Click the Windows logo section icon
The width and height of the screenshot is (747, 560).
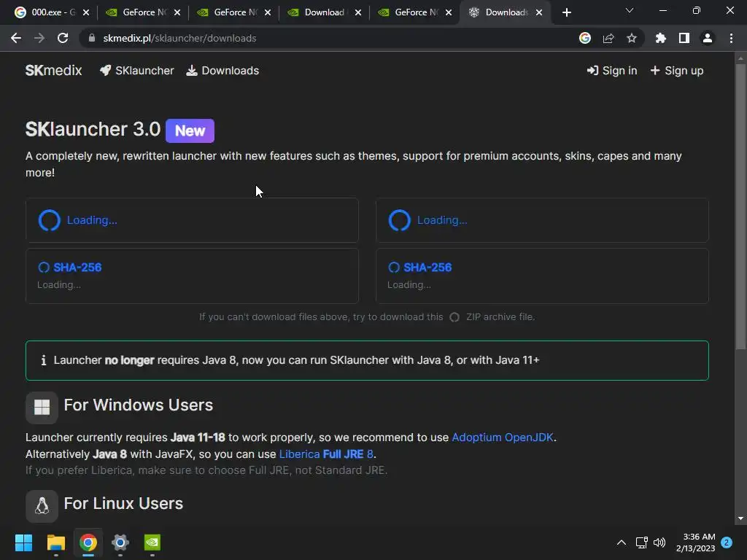point(42,408)
